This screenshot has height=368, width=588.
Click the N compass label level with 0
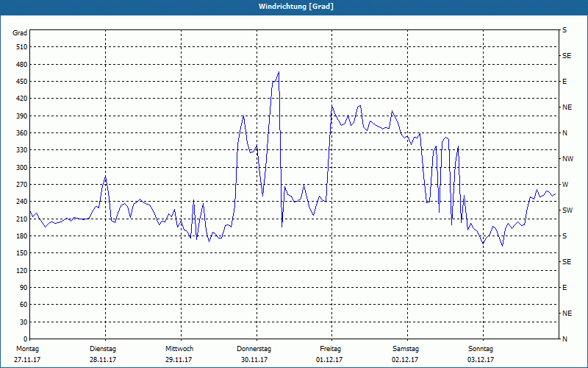[x=564, y=339]
